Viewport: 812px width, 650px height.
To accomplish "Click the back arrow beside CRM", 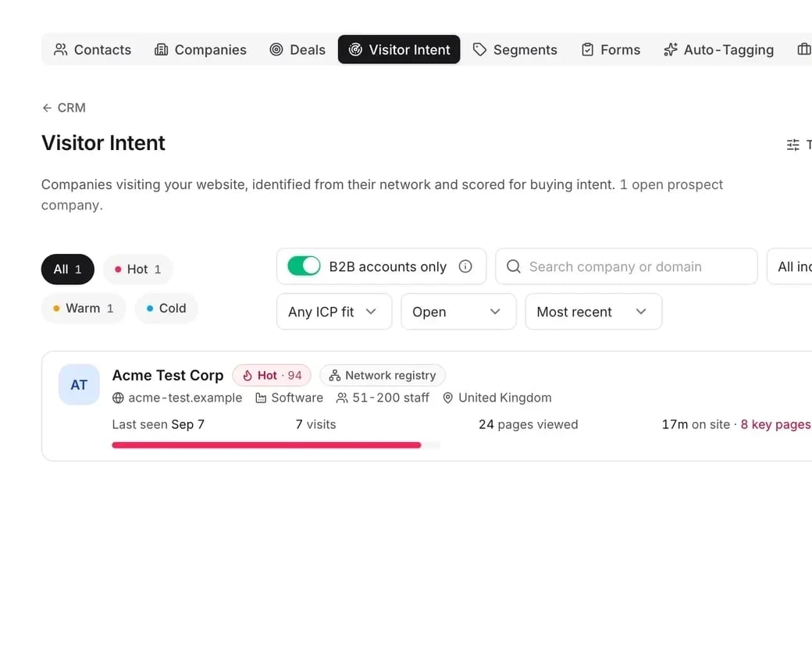I will (x=47, y=108).
